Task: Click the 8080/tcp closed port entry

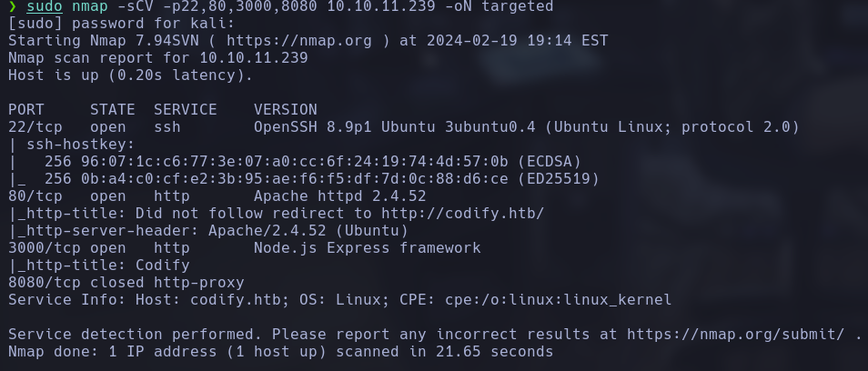Action: point(39,282)
